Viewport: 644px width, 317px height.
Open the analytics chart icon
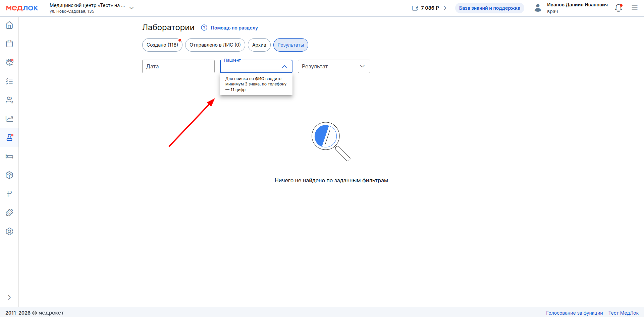coord(9,119)
